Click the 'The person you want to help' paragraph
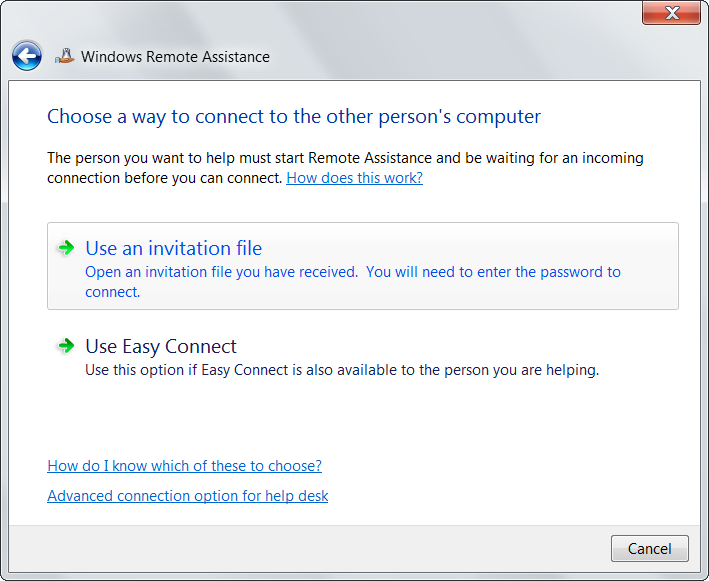This screenshot has width=709, height=581. pos(345,159)
